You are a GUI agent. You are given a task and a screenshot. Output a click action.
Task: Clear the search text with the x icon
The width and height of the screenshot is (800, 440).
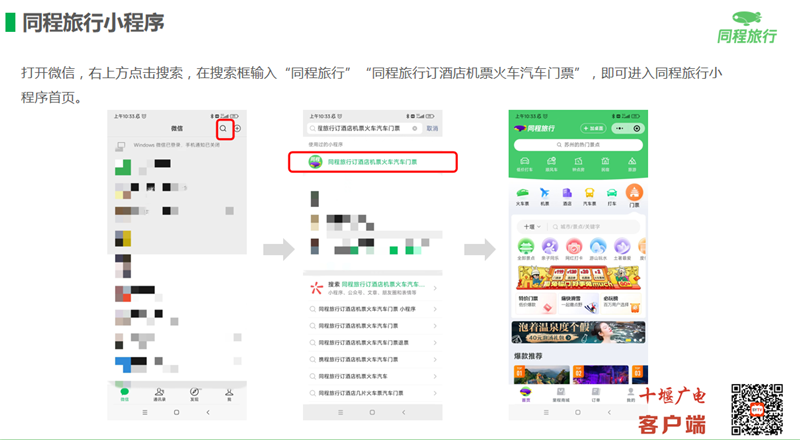pyautogui.click(x=415, y=129)
